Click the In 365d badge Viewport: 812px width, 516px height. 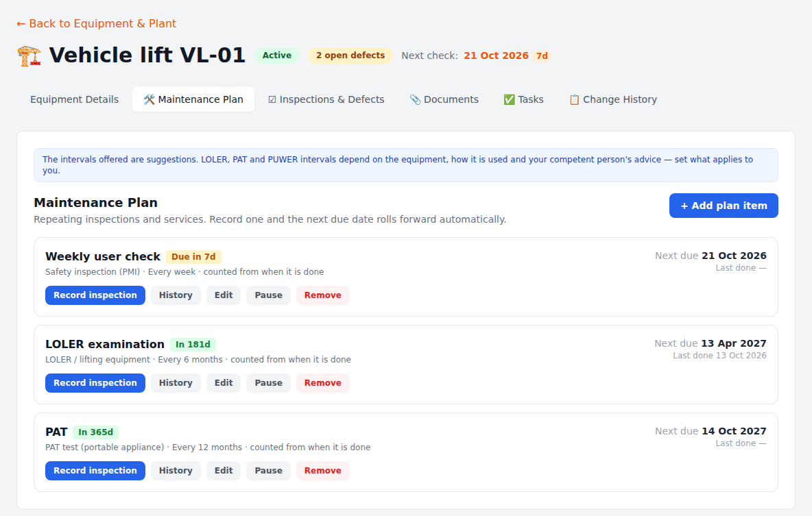pyautogui.click(x=96, y=432)
